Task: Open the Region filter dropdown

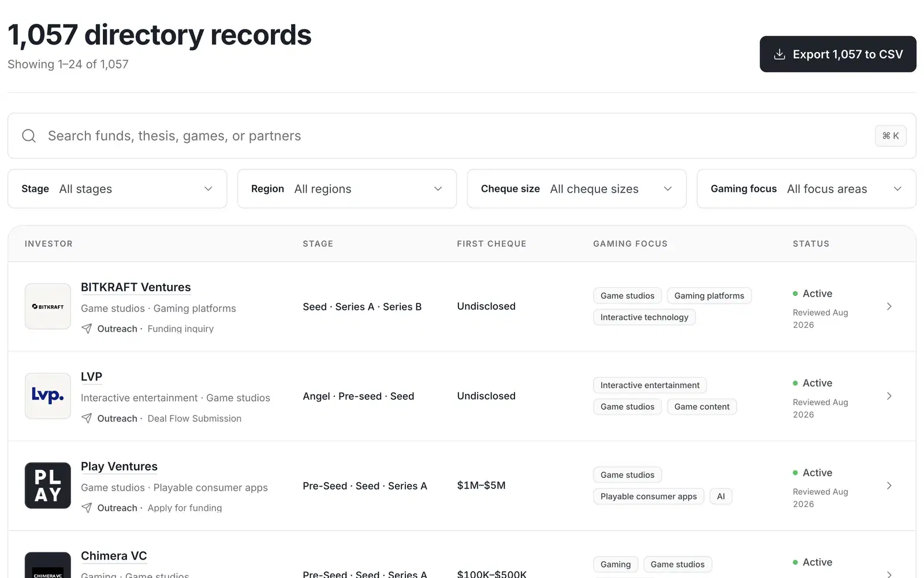Action: point(347,189)
